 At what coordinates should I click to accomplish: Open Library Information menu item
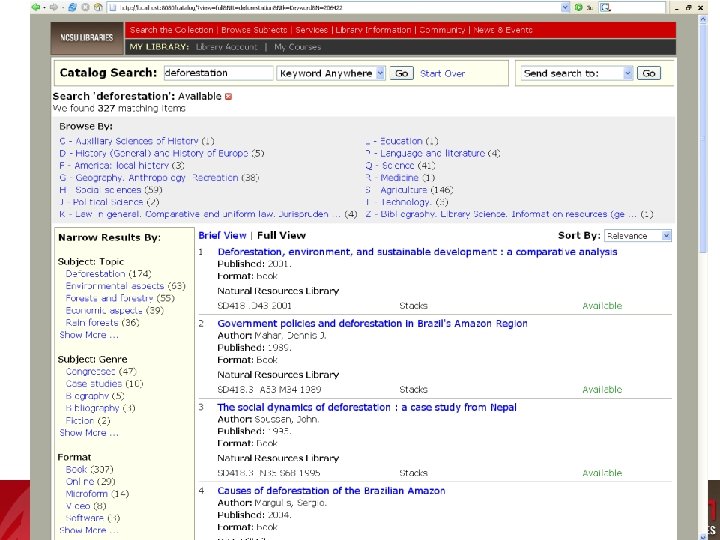pos(373,30)
